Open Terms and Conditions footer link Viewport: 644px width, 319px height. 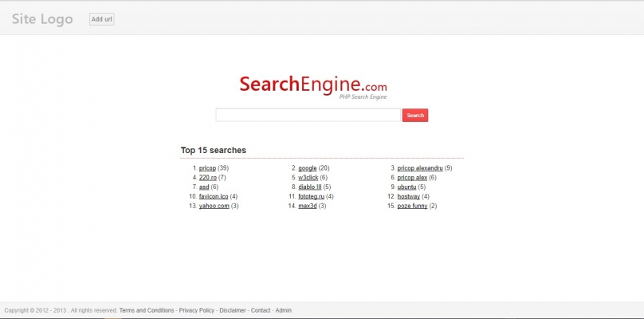pyautogui.click(x=147, y=310)
